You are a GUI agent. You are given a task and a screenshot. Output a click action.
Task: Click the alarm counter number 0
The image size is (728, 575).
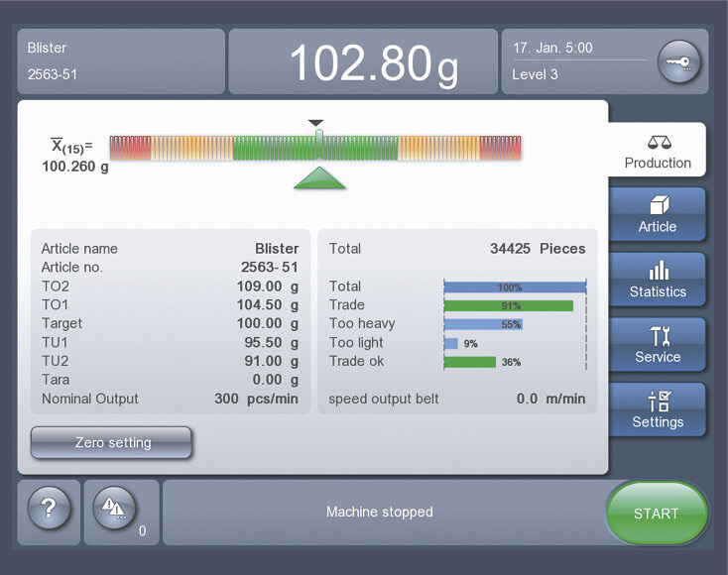[x=143, y=531]
